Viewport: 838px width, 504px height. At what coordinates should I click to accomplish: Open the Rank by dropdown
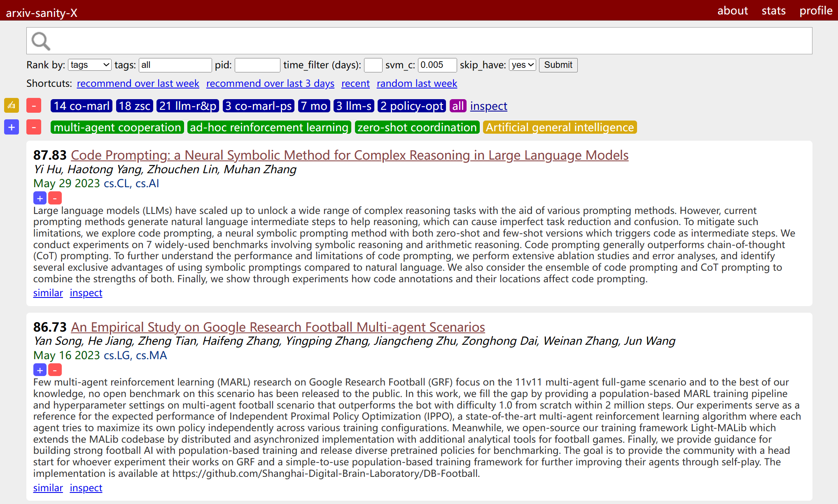click(89, 65)
